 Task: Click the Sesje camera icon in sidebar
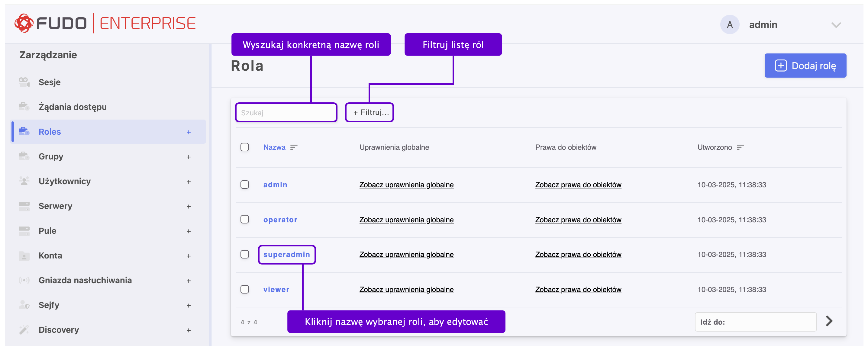click(x=24, y=82)
